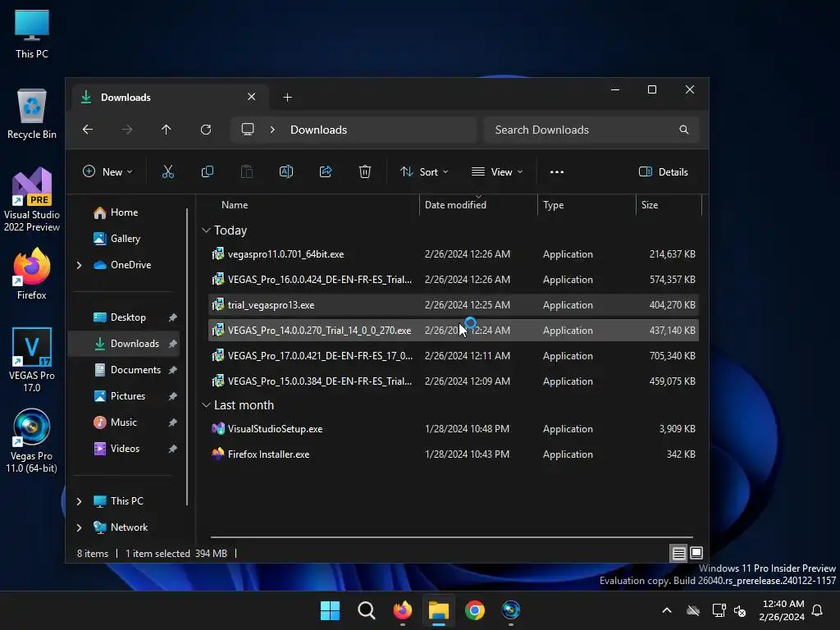This screenshot has width=840, height=630.
Task: Expand Network in navigation pane
Action: coord(80,527)
